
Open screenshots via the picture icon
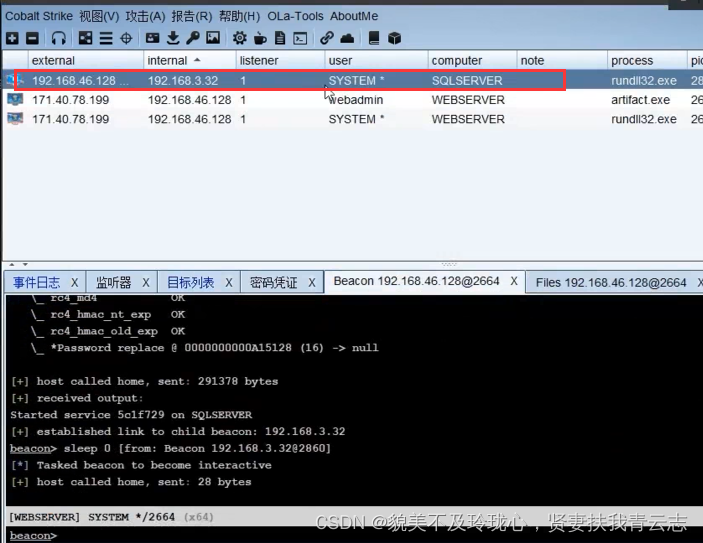[213, 38]
